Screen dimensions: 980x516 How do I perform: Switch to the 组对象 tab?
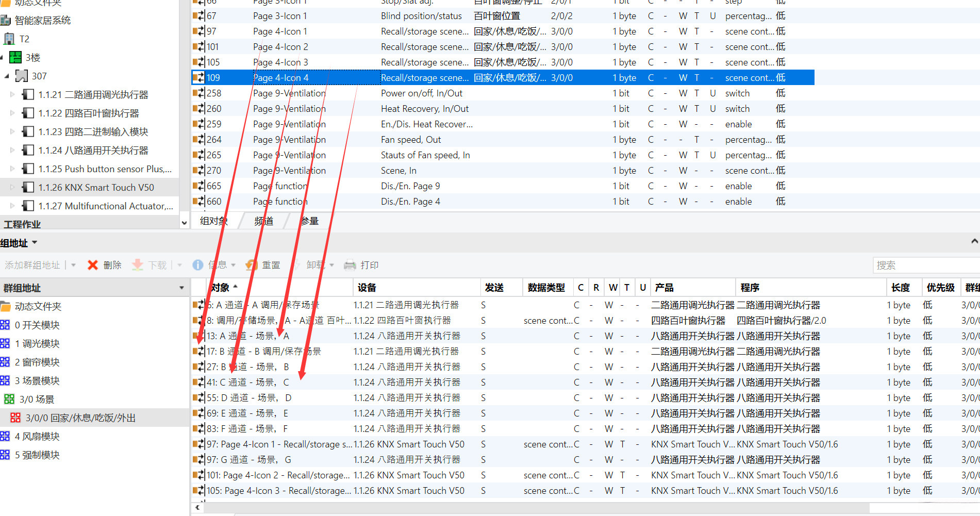coord(214,221)
